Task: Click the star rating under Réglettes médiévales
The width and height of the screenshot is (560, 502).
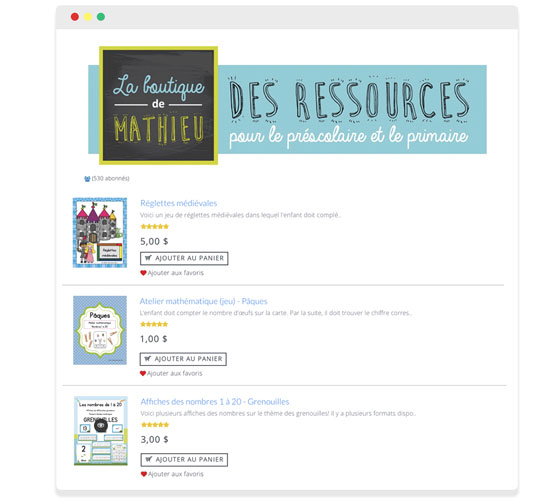Action: (x=155, y=226)
